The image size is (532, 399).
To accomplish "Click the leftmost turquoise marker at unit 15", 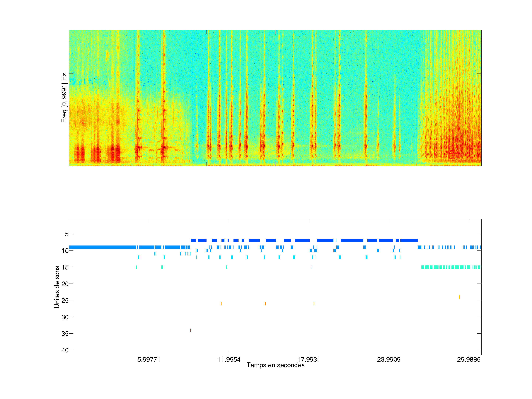I will point(136,267).
